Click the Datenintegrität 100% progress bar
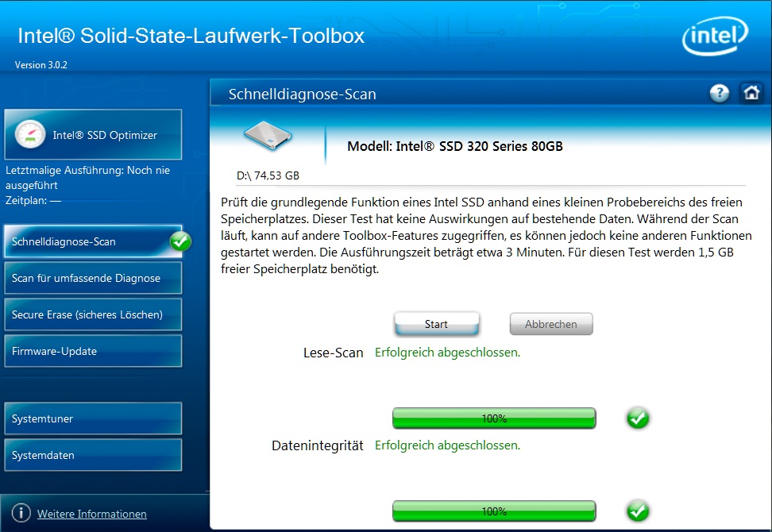This screenshot has width=772, height=532. (494, 511)
